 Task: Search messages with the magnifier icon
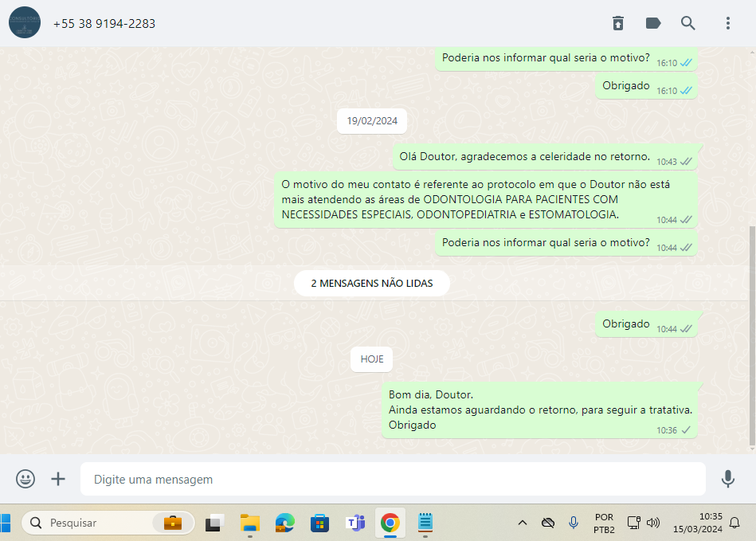point(688,23)
